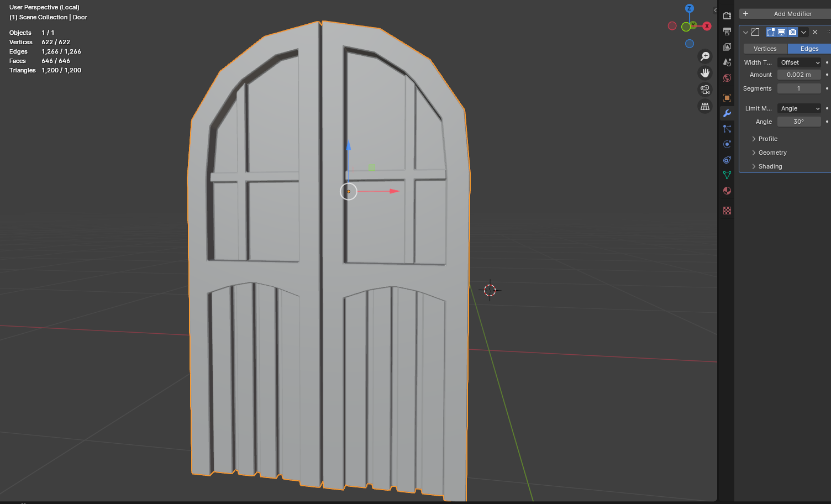This screenshot has height=504, width=831.
Task: Click the Triangles 1,200 / 1,200 statistic
Action: point(45,70)
